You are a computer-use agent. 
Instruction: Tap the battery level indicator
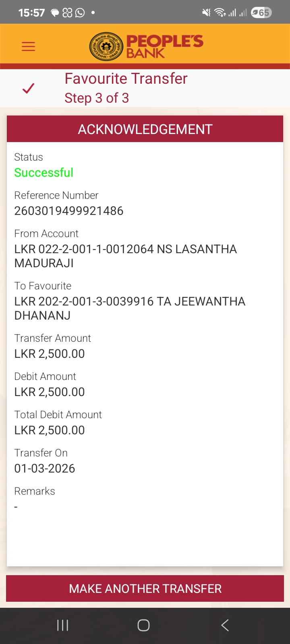coord(261,13)
